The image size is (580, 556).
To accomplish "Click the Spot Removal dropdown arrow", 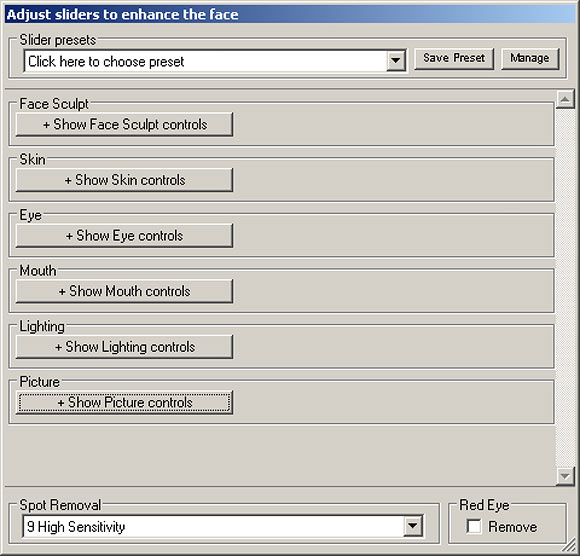I will pos(412,525).
